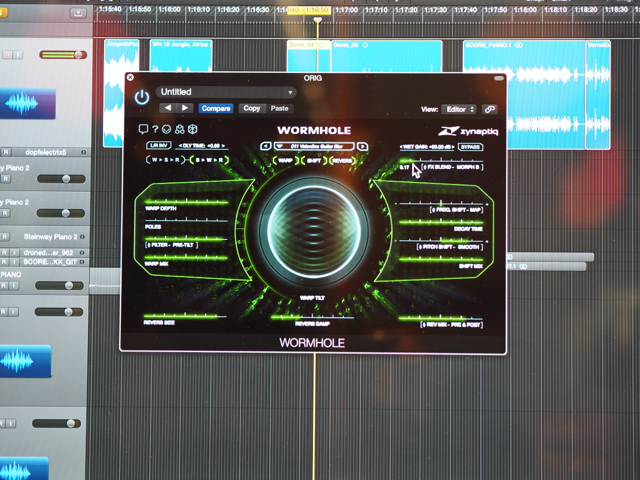Click the Warp Depth slider
The width and height of the screenshot is (640, 480).
187,201
